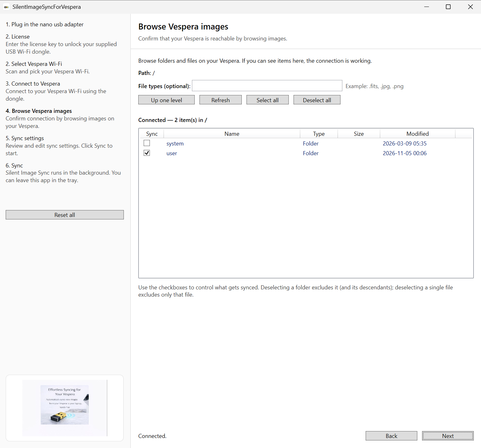The image size is (481, 448).
Task: Click Deselect all button
Action: tap(317, 100)
